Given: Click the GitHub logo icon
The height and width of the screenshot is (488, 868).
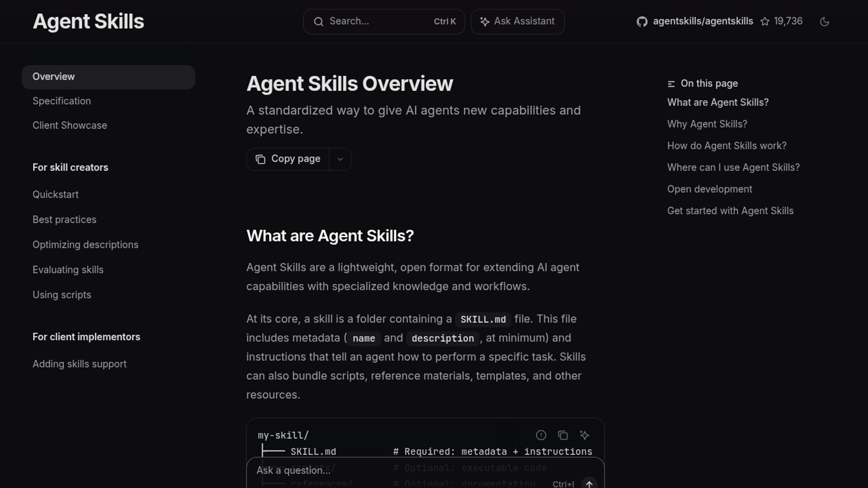Looking at the screenshot, I should click(x=642, y=22).
